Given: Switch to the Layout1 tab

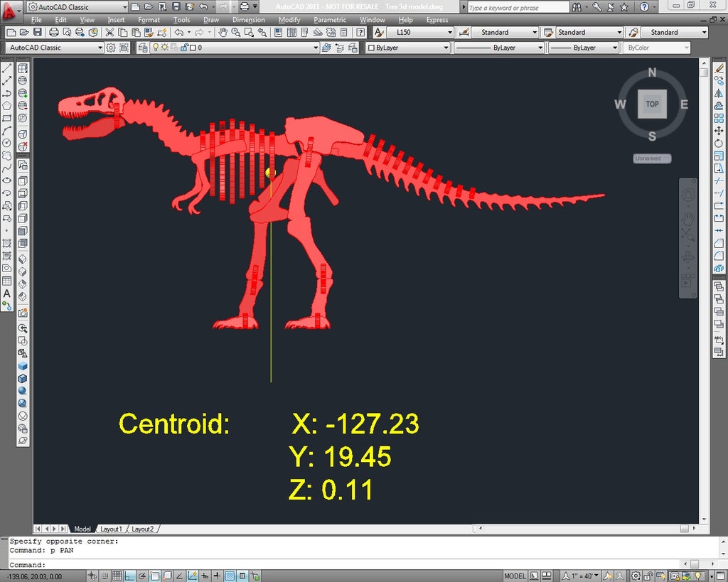Looking at the screenshot, I should [111, 529].
